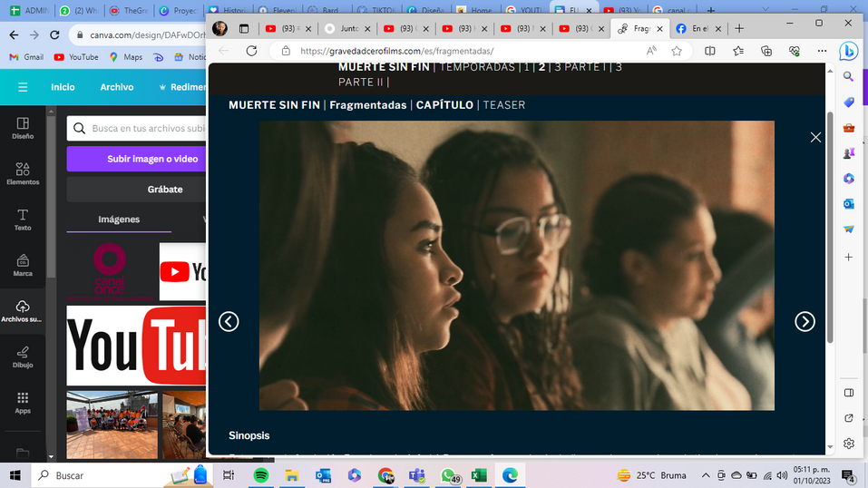Add this page to Edge favorites
Image resolution: width=868 pixels, height=488 pixels.
coord(677,51)
